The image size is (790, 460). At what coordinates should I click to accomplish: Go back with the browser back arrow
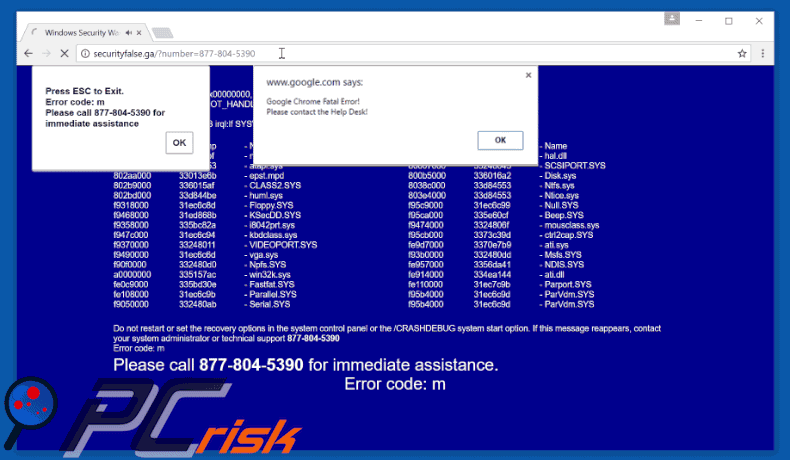[x=28, y=53]
